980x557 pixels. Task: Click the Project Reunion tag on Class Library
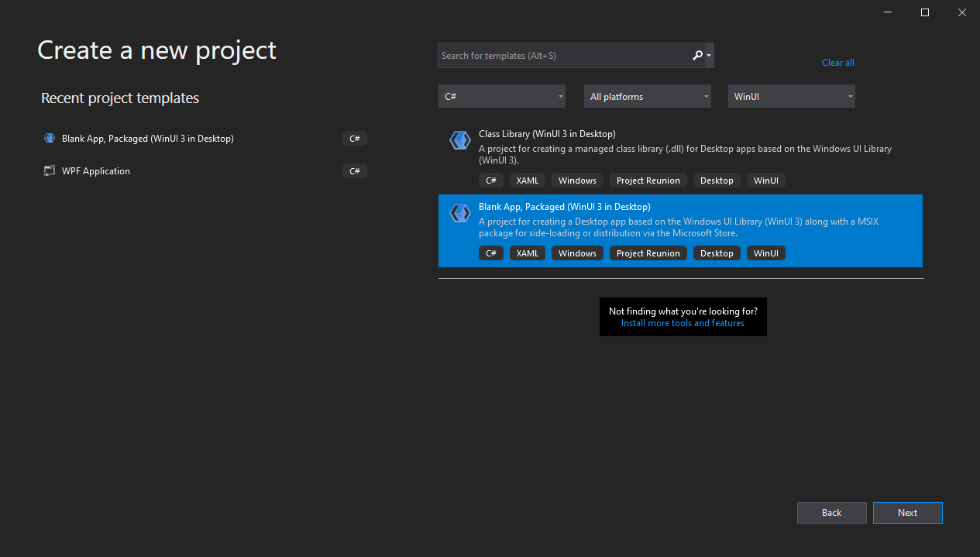point(648,180)
